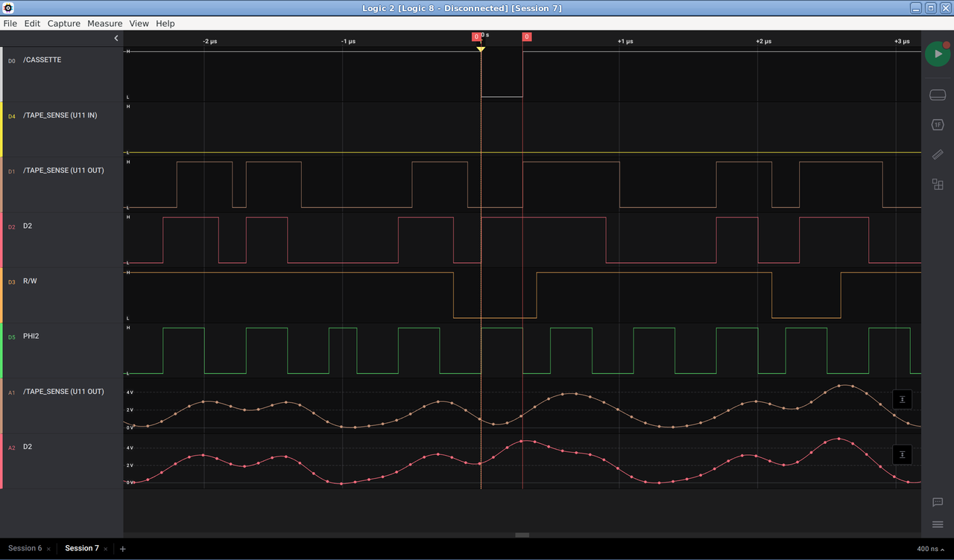Click the yellow trigger marker triangle

click(481, 49)
